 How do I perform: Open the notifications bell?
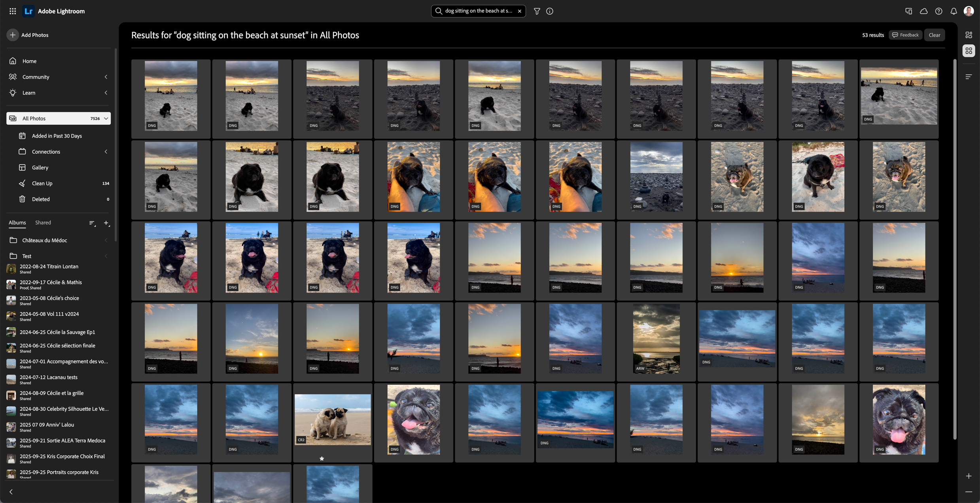click(954, 11)
